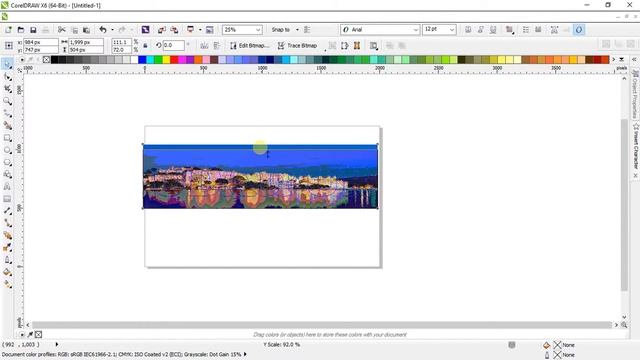Select the Blend interactive tool
This screenshot has height=360, width=640.
[x=7, y=236]
